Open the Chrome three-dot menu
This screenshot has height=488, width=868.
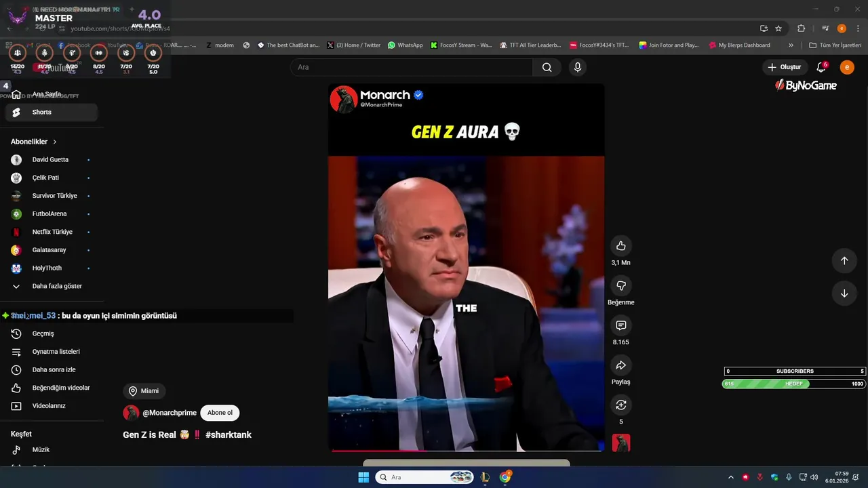[x=857, y=28]
